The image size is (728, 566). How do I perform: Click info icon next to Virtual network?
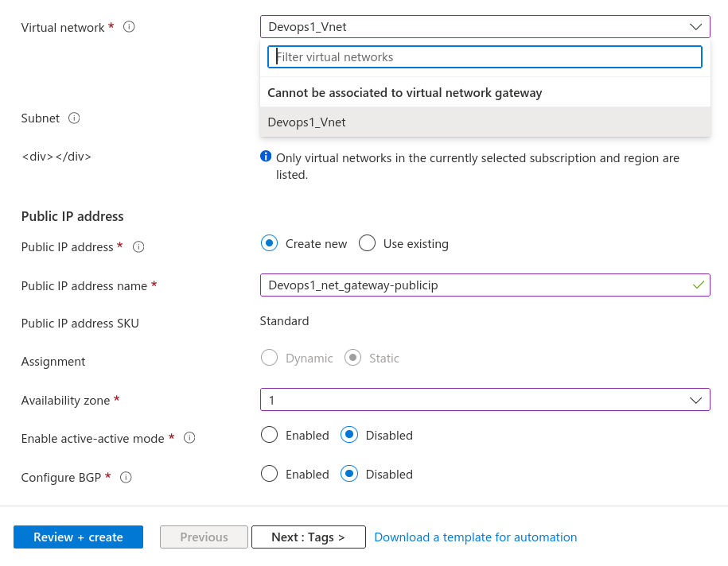(x=130, y=27)
